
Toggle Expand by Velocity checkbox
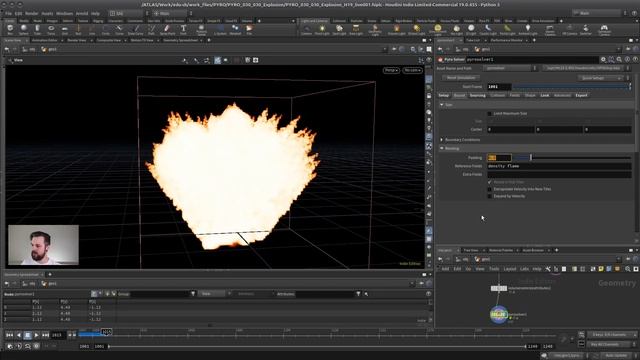click(x=489, y=196)
